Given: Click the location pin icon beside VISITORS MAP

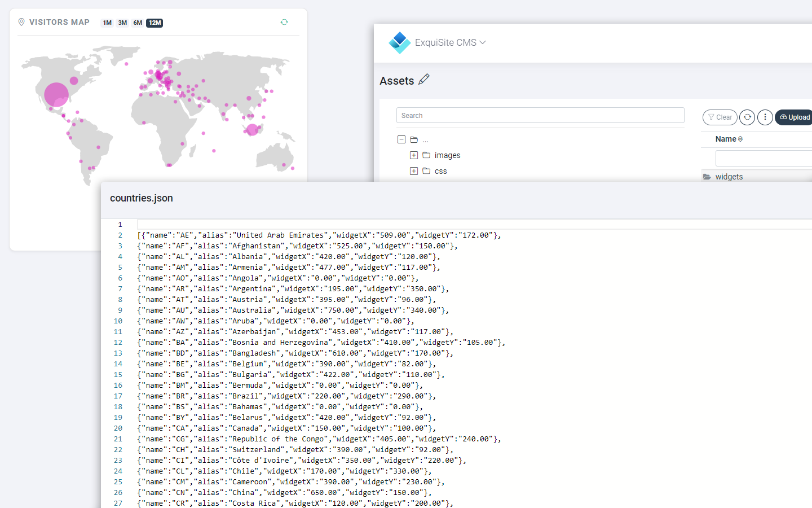Looking at the screenshot, I should coord(21,22).
